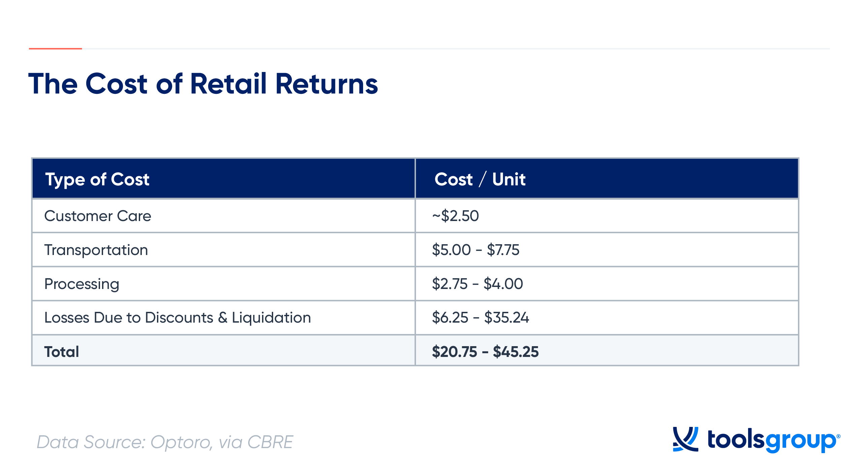The height and width of the screenshot is (475, 868).
Task: Click the $2.75 - $4.00 cost cell
Action: (607, 284)
